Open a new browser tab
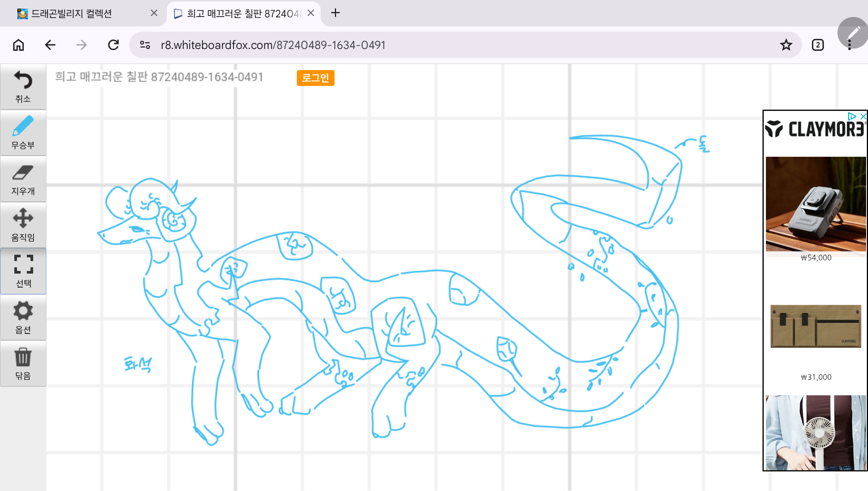This screenshot has height=491, width=868. (x=335, y=13)
